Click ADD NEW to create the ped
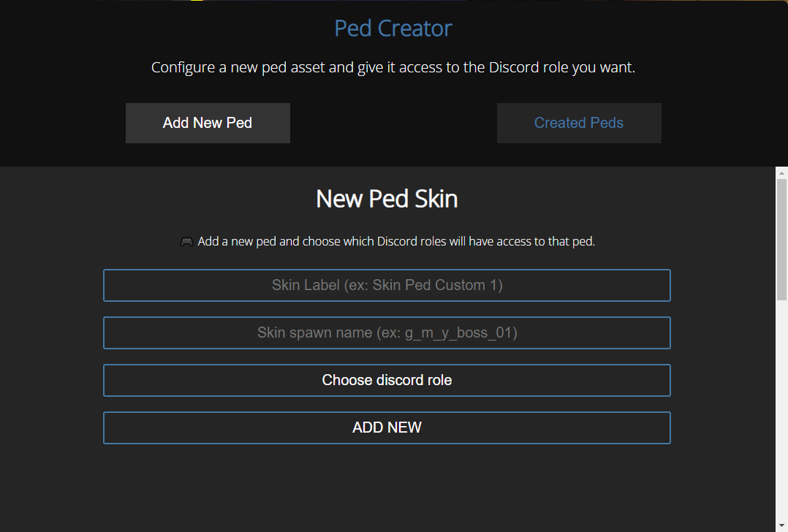Viewport: 788px width, 532px height. [387, 427]
